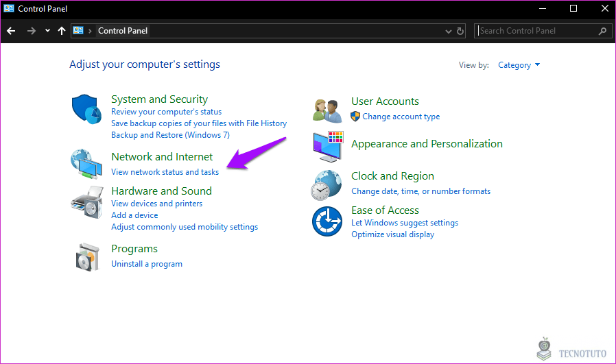Open Clock and Region category
616x364 pixels.
click(392, 176)
